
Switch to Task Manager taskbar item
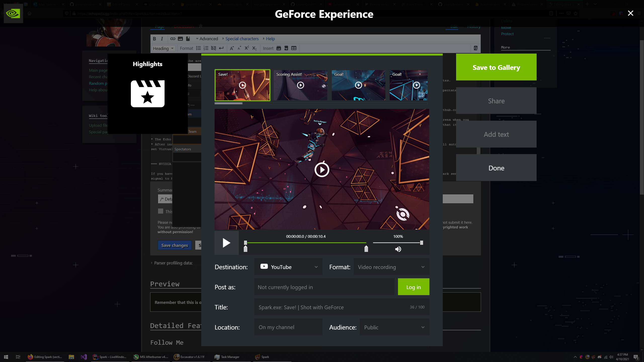(x=231, y=357)
